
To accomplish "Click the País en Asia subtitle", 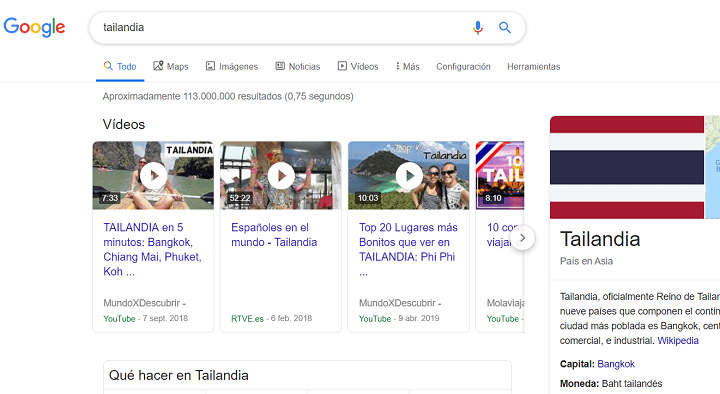I will (586, 261).
